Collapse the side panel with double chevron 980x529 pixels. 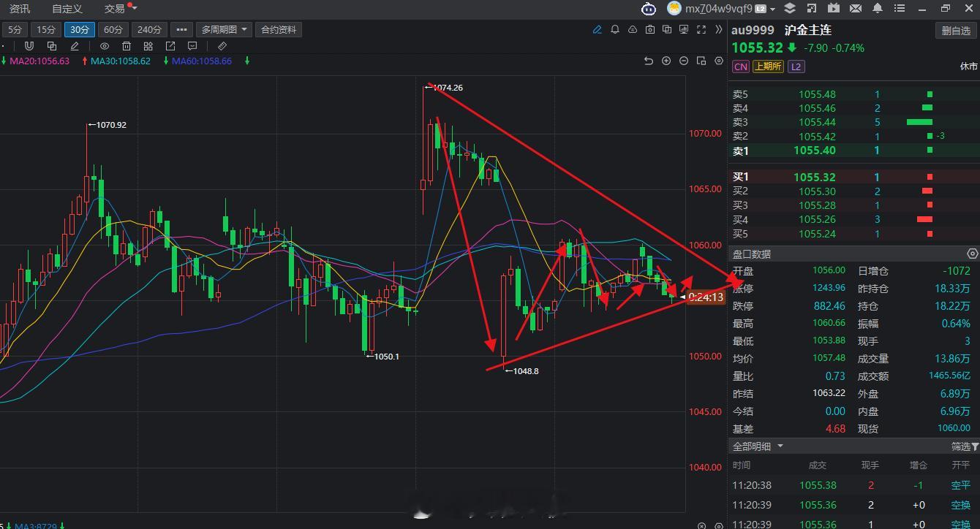pos(719,30)
